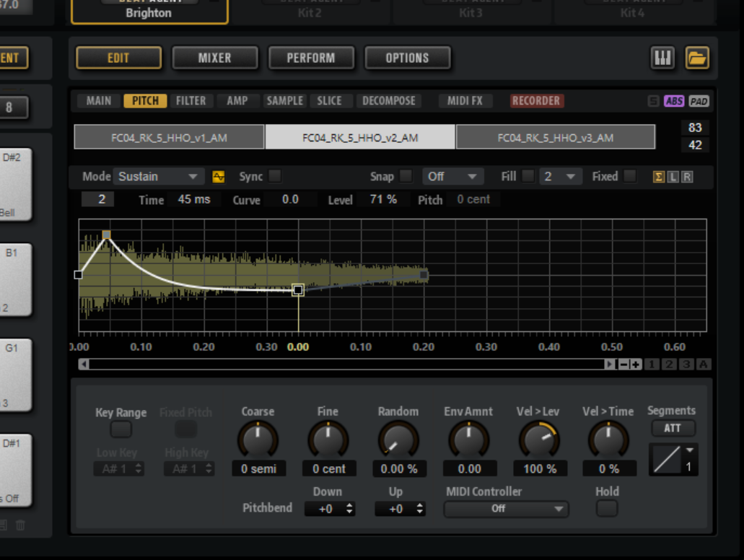Enable the Sync checkbox

tap(275, 176)
